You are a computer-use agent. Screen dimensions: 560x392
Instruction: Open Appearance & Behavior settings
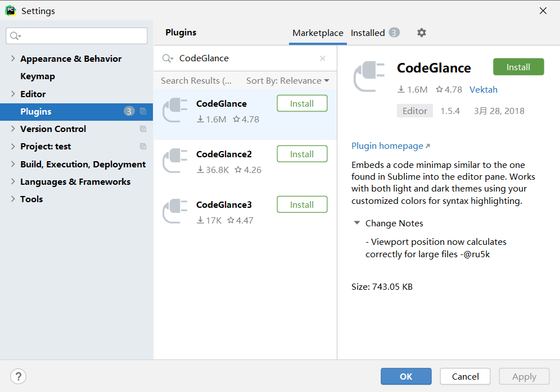(x=71, y=58)
